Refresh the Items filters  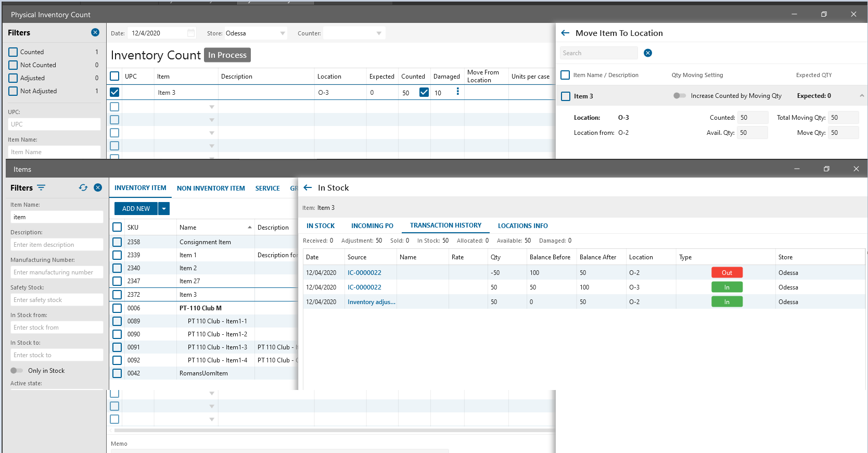click(83, 187)
